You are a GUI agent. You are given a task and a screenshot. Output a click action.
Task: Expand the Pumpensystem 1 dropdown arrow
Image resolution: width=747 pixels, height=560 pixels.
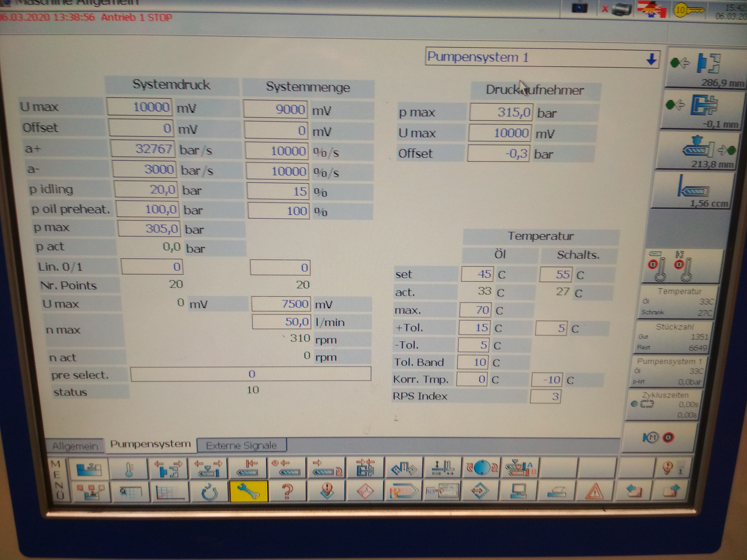click(651, 59)
